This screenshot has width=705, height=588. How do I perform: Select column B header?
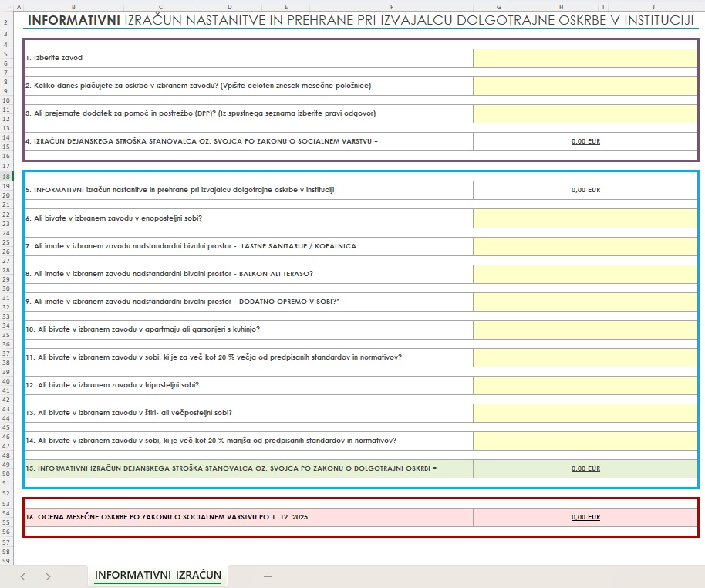point(73,7)
